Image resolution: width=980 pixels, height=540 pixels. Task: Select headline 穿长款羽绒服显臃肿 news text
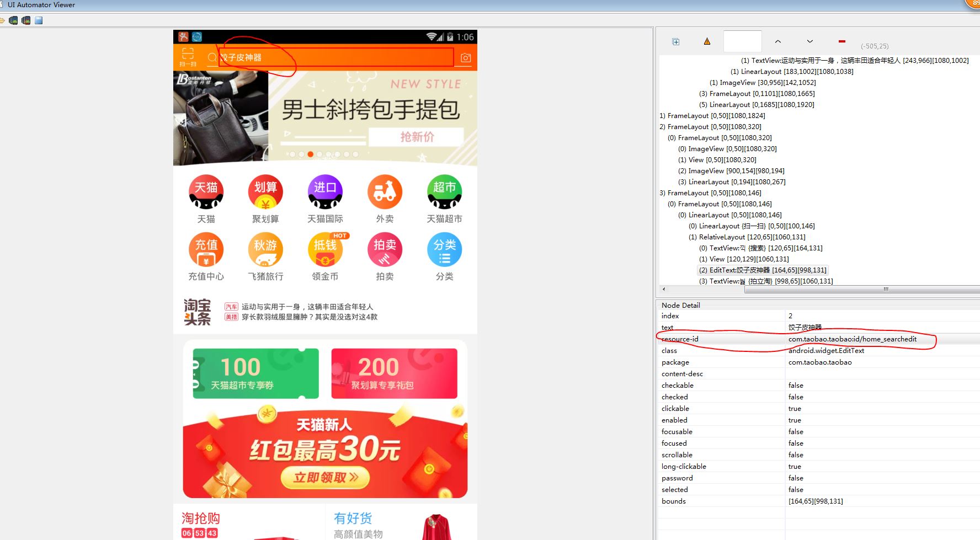coord(310,317)
